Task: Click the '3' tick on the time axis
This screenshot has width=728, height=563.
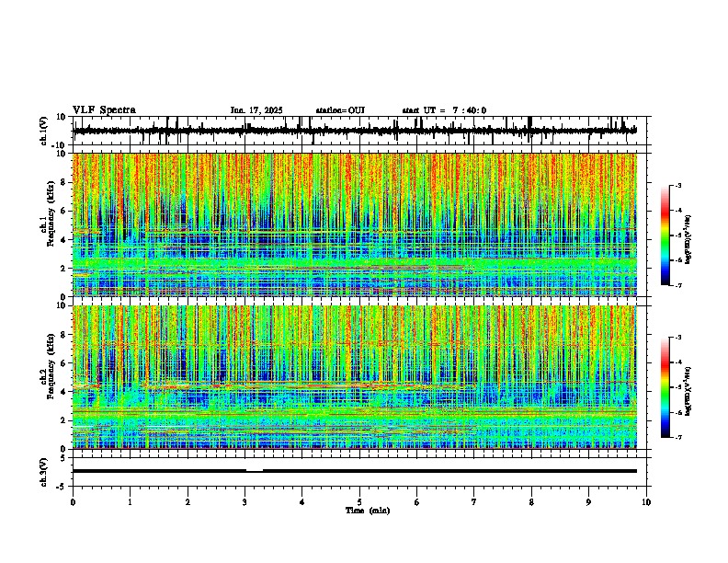Action: (x=245, y=502)
